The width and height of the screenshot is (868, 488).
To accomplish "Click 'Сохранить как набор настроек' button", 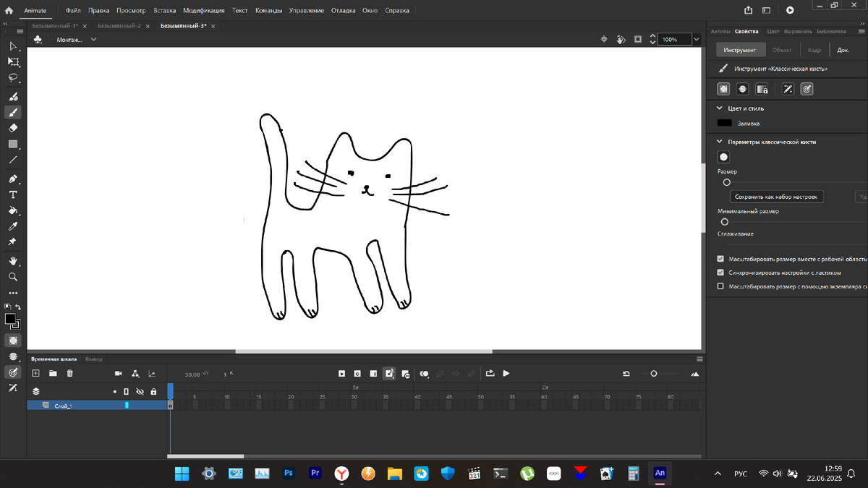I will 776,197.
